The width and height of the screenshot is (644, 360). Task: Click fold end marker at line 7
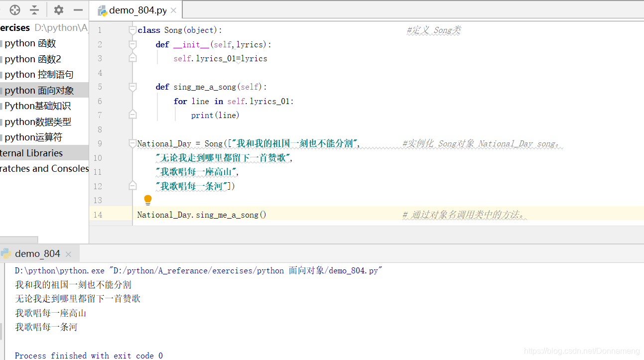point(132,115)
